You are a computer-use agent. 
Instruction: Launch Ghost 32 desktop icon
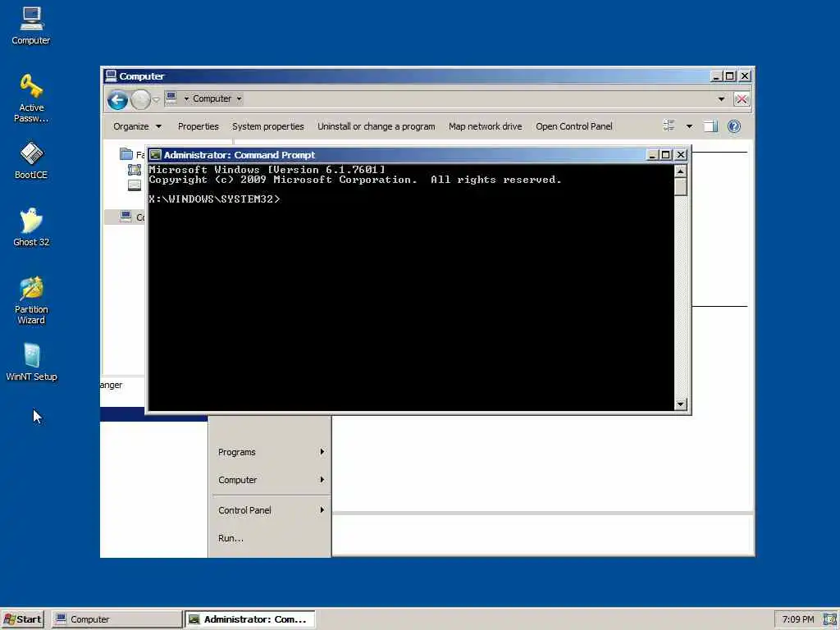[x=31, y=227]
